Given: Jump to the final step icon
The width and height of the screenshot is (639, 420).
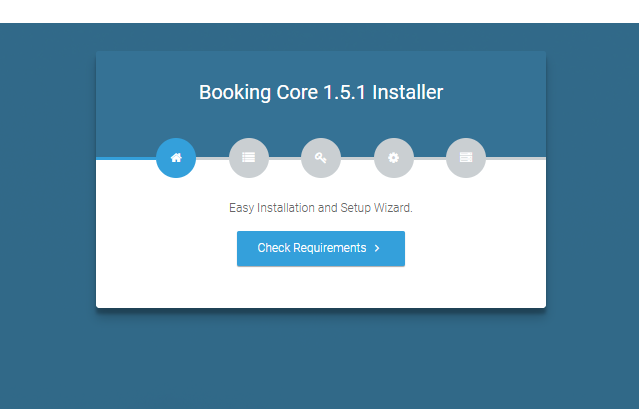Looking at the screenshot, I should [x=465, y=158].
